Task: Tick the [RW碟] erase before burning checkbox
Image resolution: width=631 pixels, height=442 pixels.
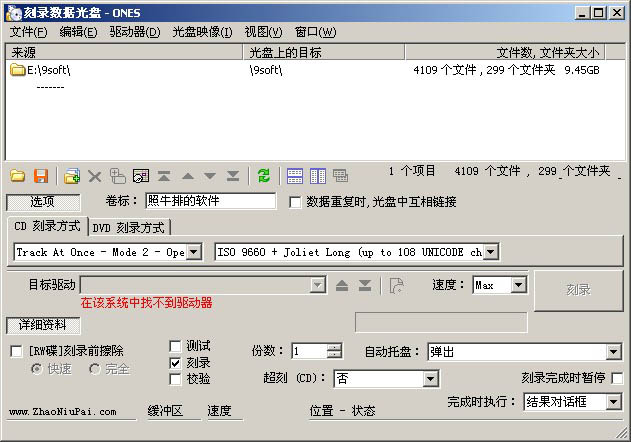Action: [x=16, y=351]
